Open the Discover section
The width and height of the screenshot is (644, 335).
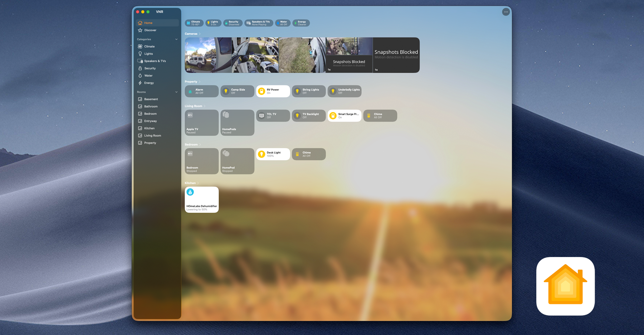tap(157, 30)
